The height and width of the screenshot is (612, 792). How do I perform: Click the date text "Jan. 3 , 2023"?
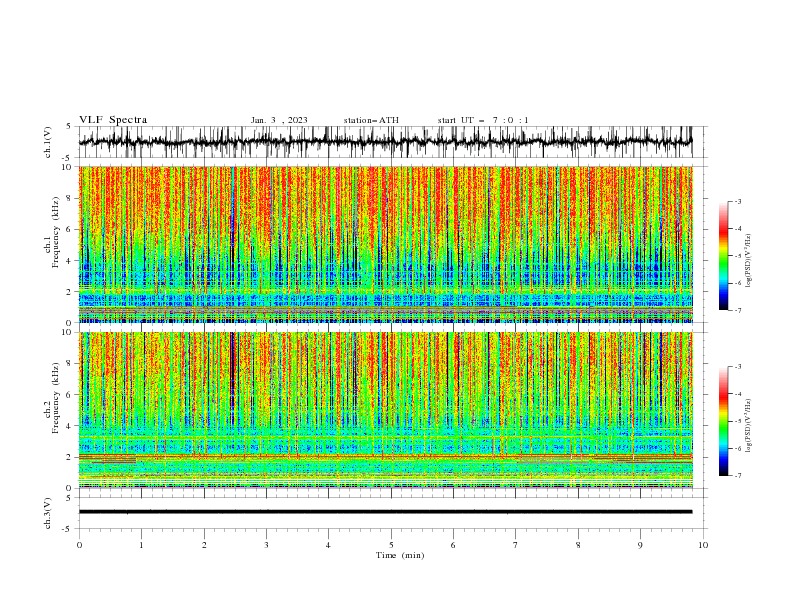click(x=279, y=120)
